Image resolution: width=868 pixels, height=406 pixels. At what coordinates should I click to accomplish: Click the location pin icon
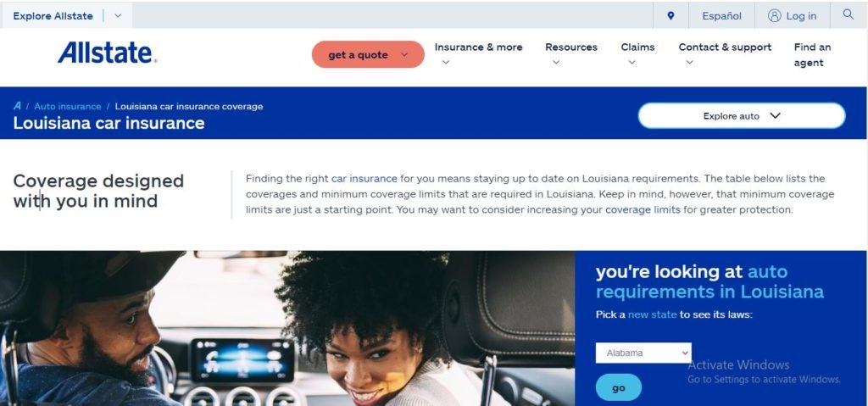point(670,15)
